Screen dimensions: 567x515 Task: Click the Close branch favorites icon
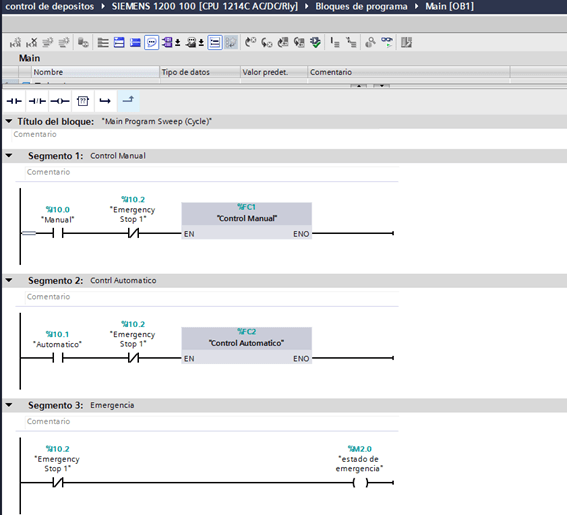click(128, 100)
